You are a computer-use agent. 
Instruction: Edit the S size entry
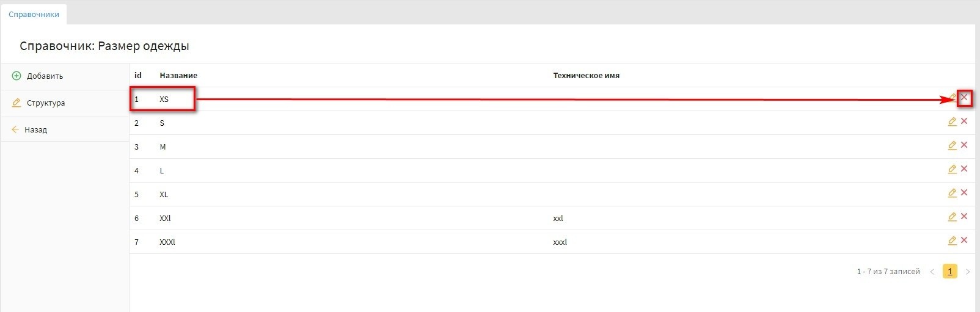tap(952, 122)
